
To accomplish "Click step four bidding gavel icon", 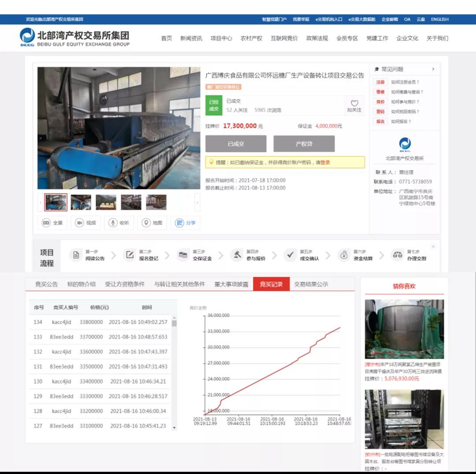I will [x=237, y=255].
